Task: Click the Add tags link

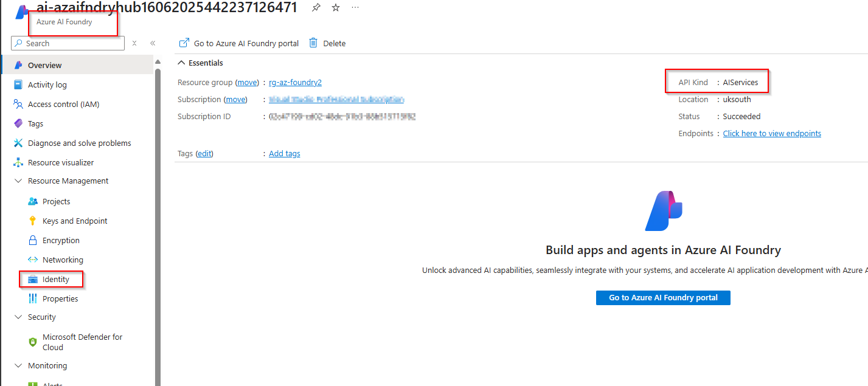Action: (285, 153)
